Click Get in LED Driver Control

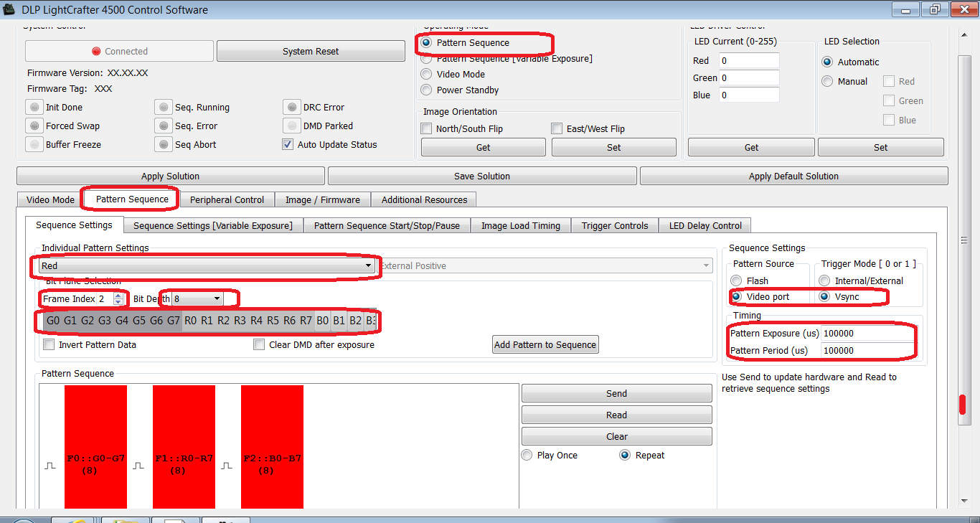click(x=751, y=148)
